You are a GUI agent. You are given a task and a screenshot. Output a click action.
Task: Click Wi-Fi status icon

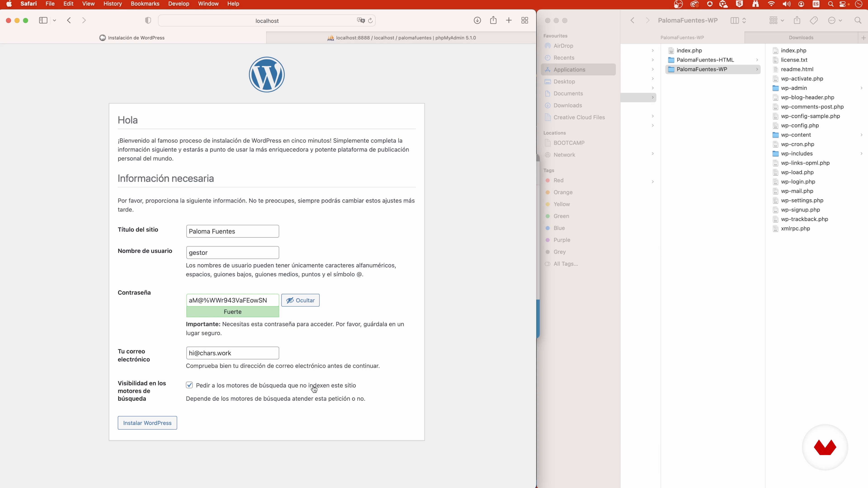tap(771, 4)
